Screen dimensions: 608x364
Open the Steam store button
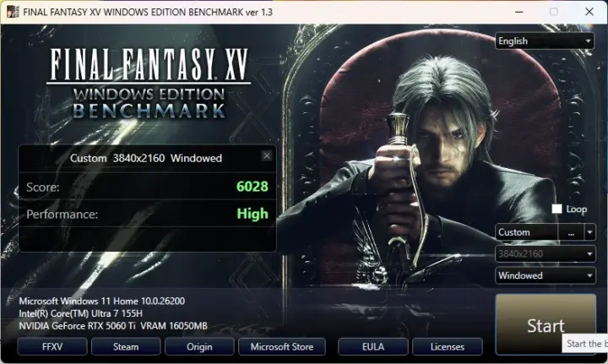point(126,346)
